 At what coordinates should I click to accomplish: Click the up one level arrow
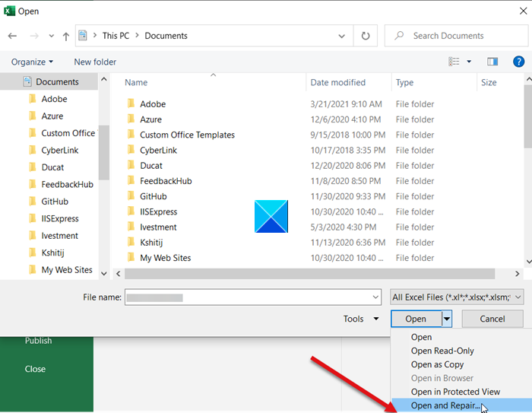66,36
